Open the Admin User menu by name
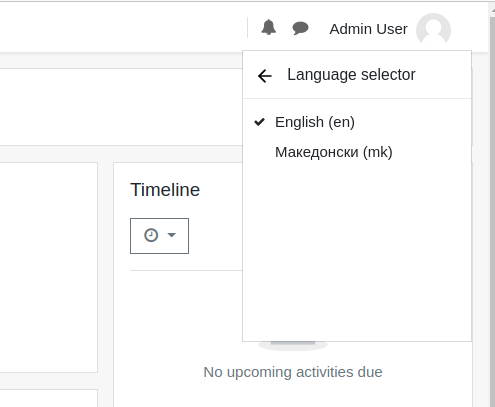The width and height of the screenshot is (495, 407). (x=368, y=29)
